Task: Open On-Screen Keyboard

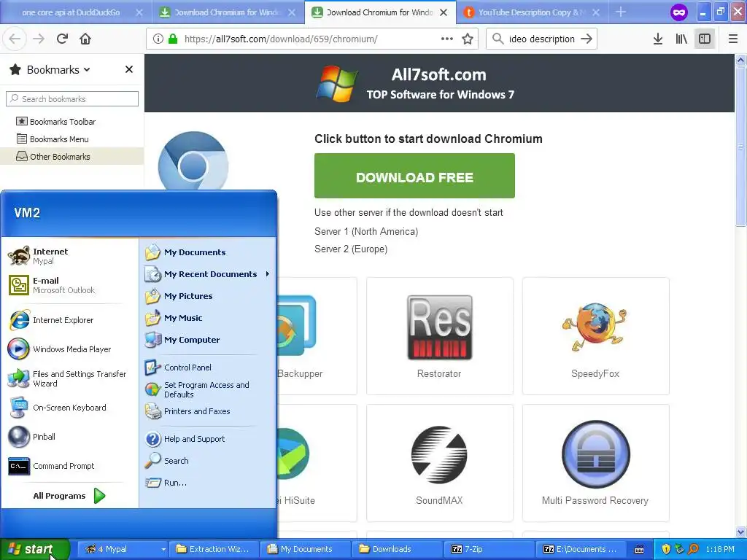Action: point(69,408)
